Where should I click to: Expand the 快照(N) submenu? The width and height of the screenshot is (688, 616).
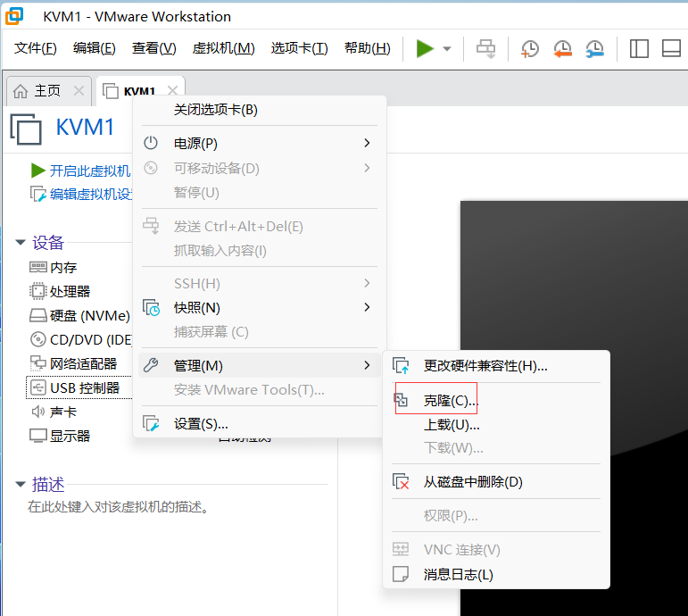click(x=260, y=307)
